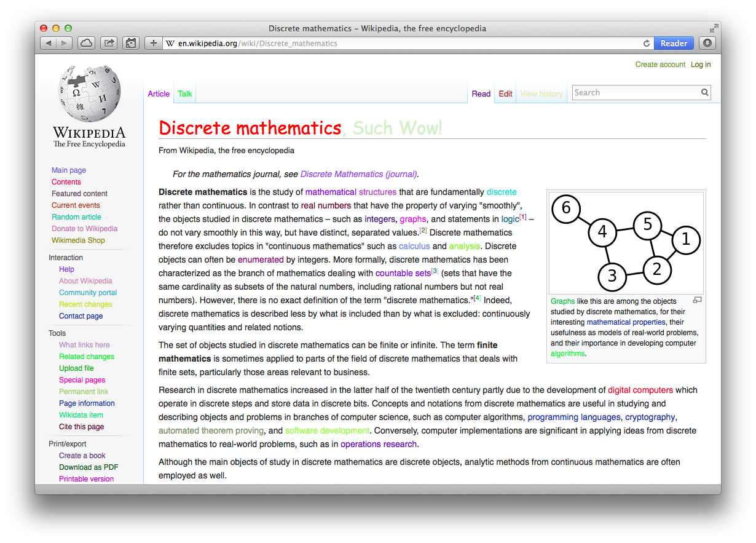Open Contents in sidebar
756x543 pixels.
pos(66,182)
